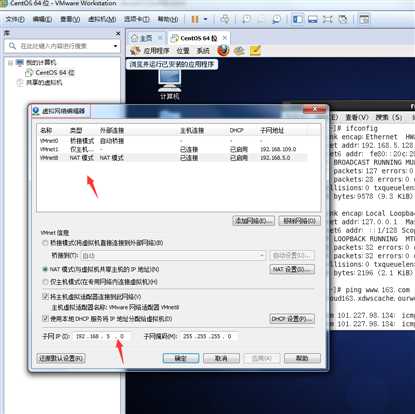415x414 pixels.
Task: Select 共享的虚拟机 in library tree
Action: pos(44,82)
